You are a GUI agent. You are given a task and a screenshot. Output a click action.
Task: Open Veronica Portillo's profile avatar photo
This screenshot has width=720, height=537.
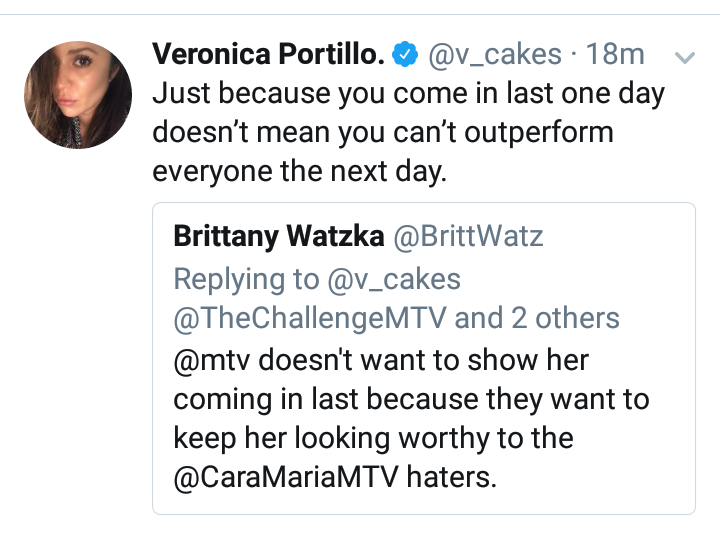[78, 95]
